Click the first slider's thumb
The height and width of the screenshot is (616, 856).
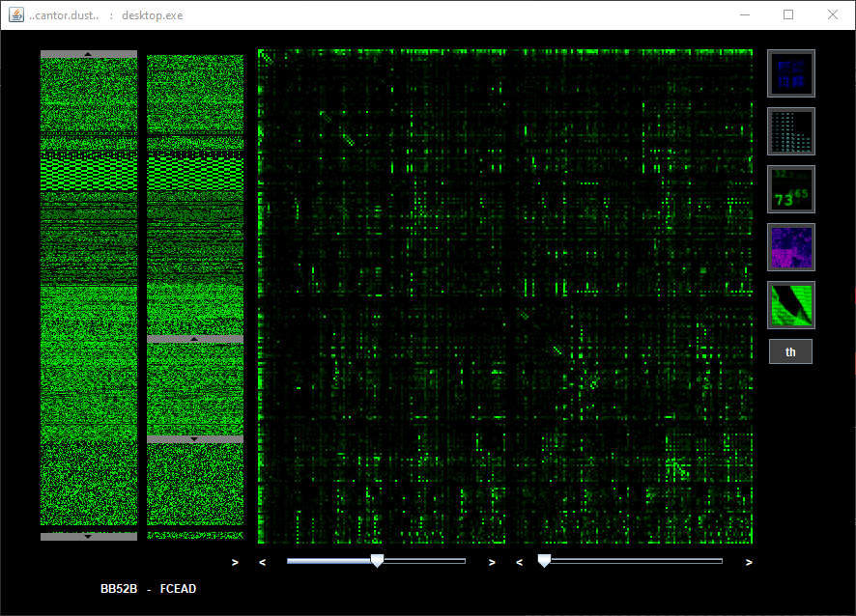377,561
